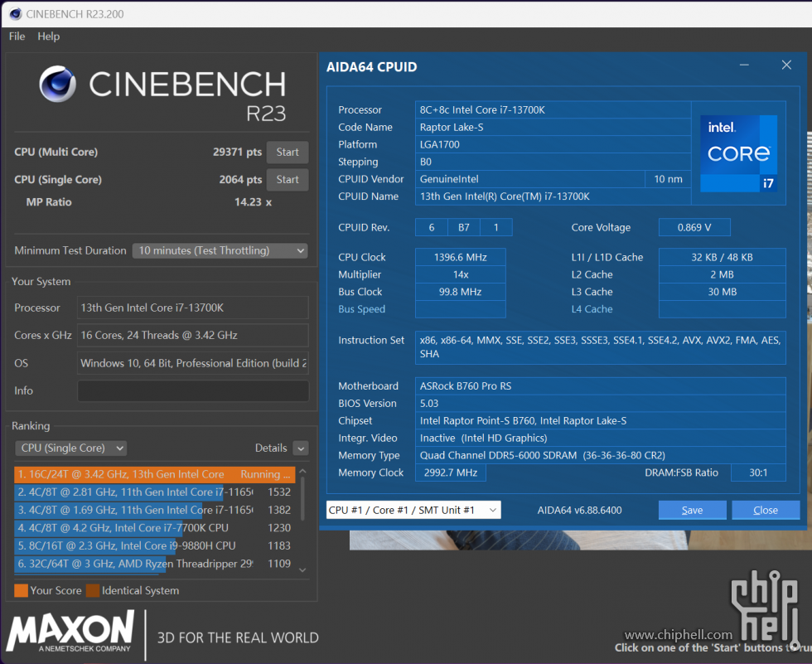Click Close button in AIDA64 CPUID

(766, 510)
